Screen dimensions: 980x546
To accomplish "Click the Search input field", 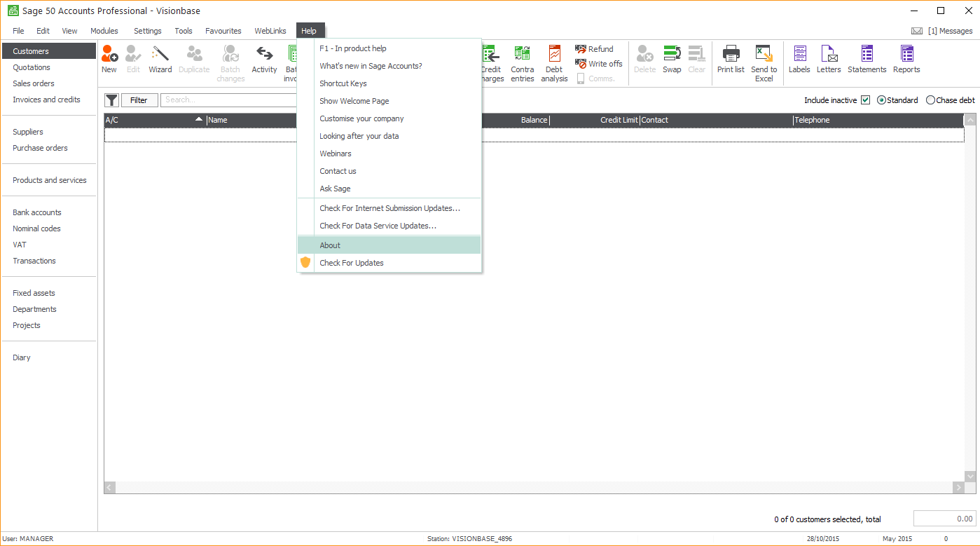I will click(229, 100).
